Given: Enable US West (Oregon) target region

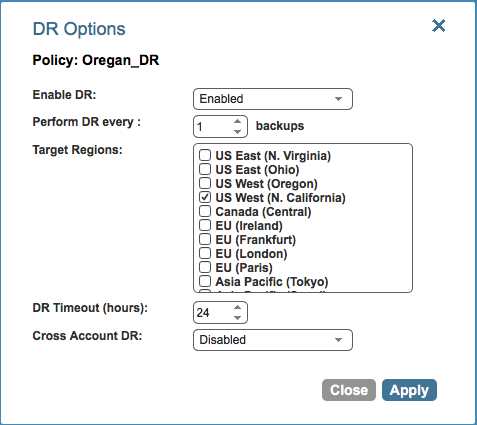Looking at the screenshot, I should 205,183.
